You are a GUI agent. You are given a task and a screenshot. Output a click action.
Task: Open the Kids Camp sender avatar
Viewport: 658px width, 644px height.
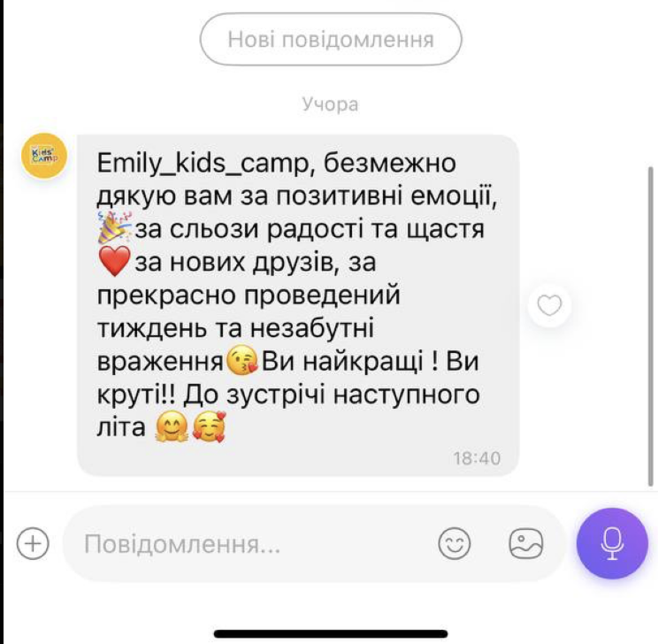click(44, 156)
